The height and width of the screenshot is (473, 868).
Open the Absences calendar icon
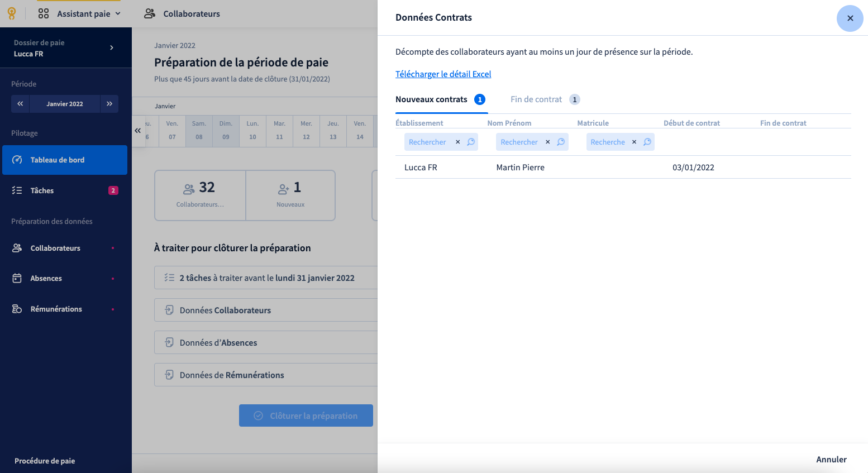coord(17,278)
